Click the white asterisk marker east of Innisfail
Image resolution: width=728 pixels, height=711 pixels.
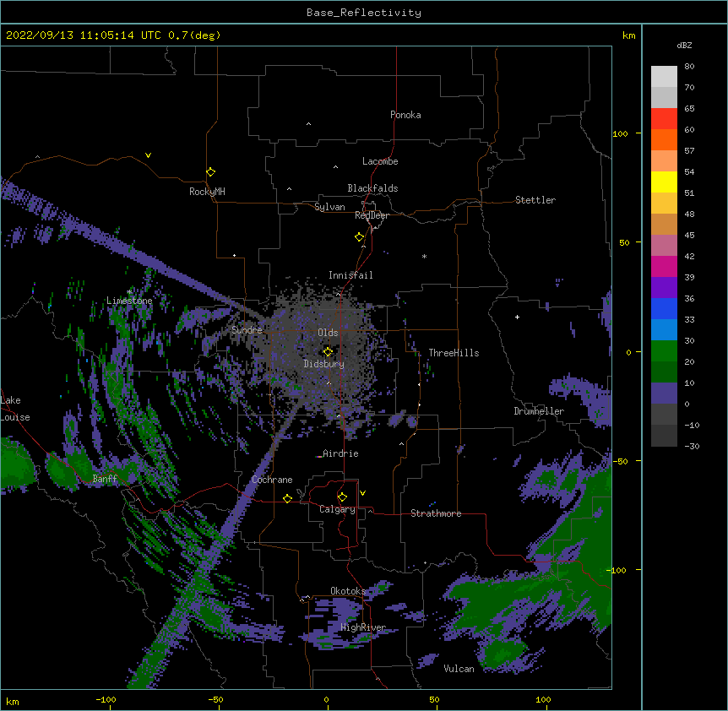(424, 256)
